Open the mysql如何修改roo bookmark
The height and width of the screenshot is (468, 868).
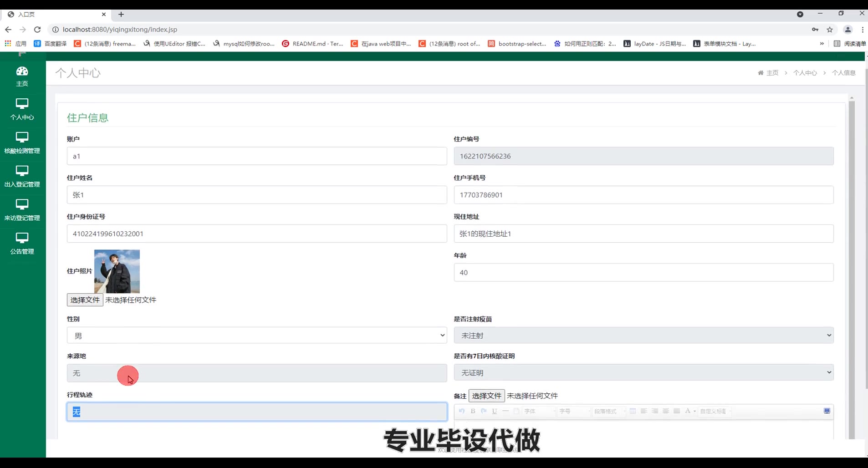(244, 44)
